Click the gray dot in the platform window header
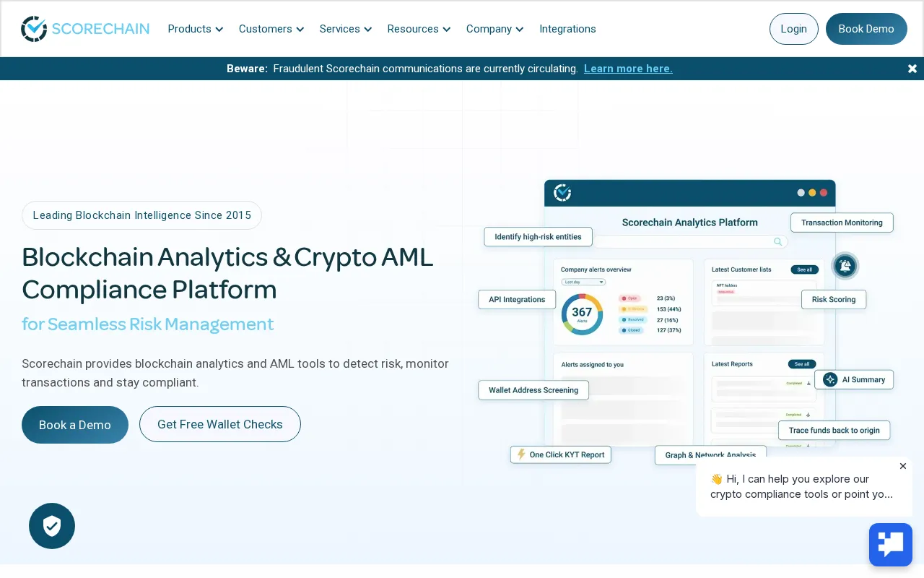 (801, 193)
